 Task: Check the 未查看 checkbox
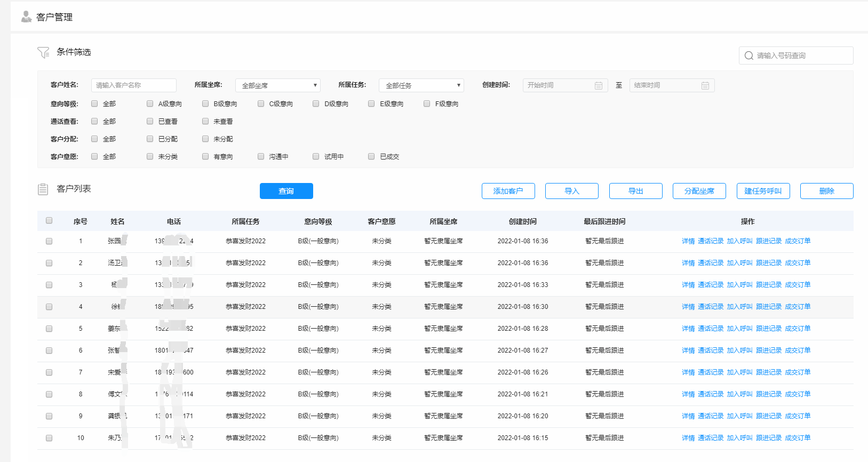(205, 121)
